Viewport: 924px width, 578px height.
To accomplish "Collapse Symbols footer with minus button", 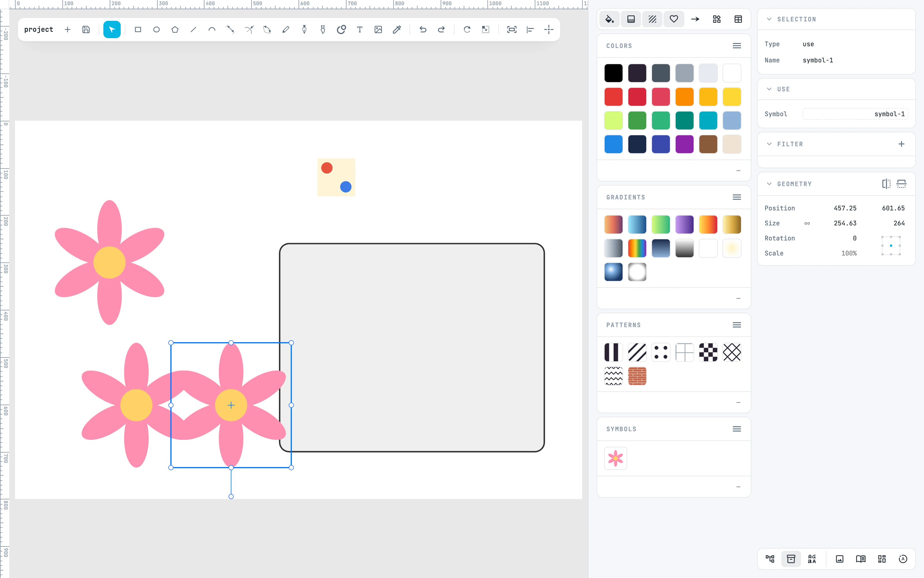I will (x=738, y=487).
